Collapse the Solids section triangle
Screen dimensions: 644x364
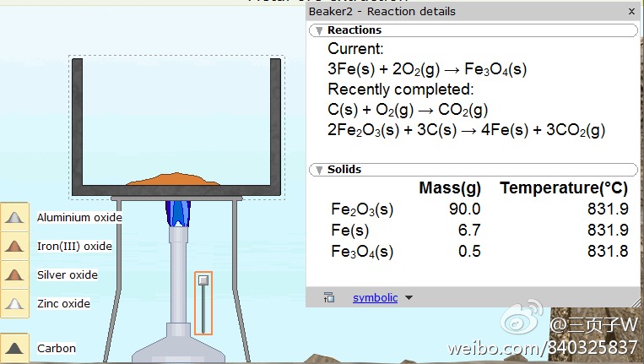pyautogui.click(x=318, y=170)
